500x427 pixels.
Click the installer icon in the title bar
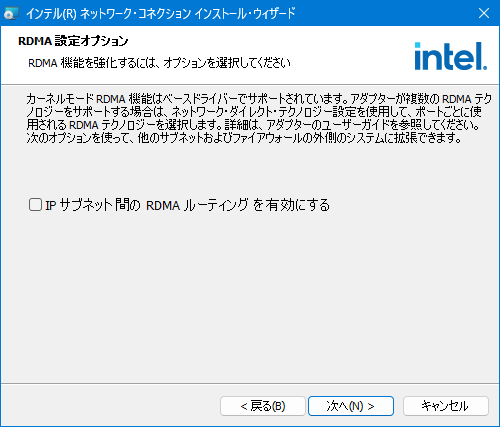point(11,14)
